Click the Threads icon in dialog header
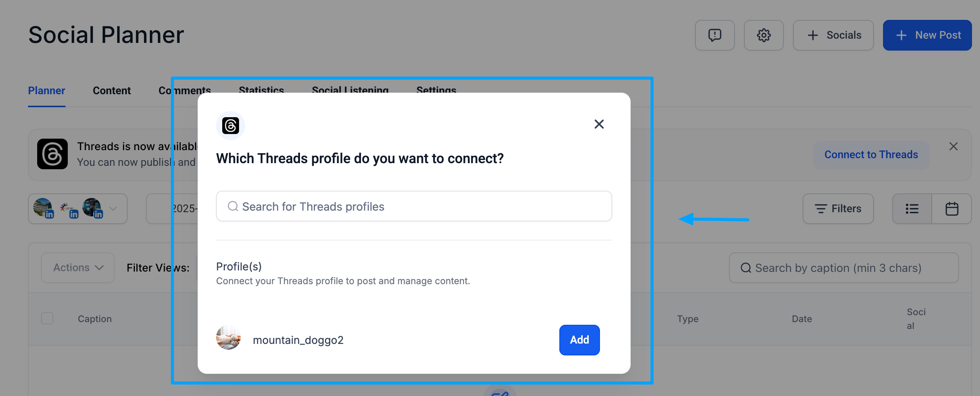980x396 pixels. (x=231, y=126)
